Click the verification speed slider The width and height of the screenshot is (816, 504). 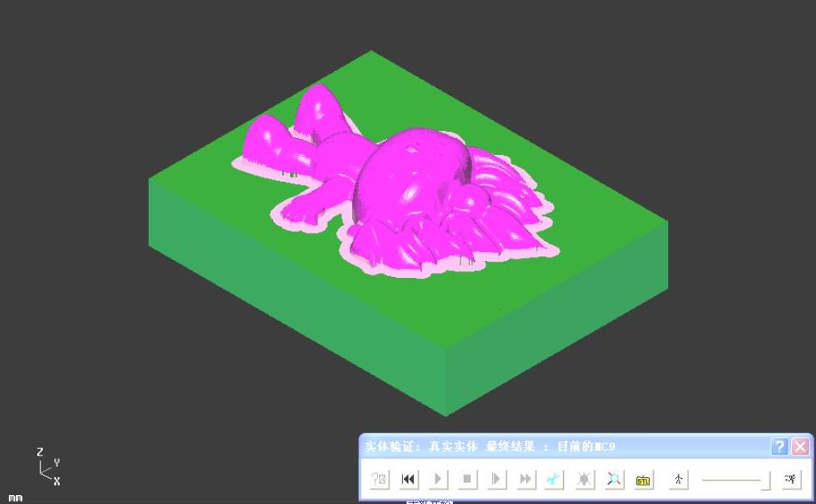(735, 480)
